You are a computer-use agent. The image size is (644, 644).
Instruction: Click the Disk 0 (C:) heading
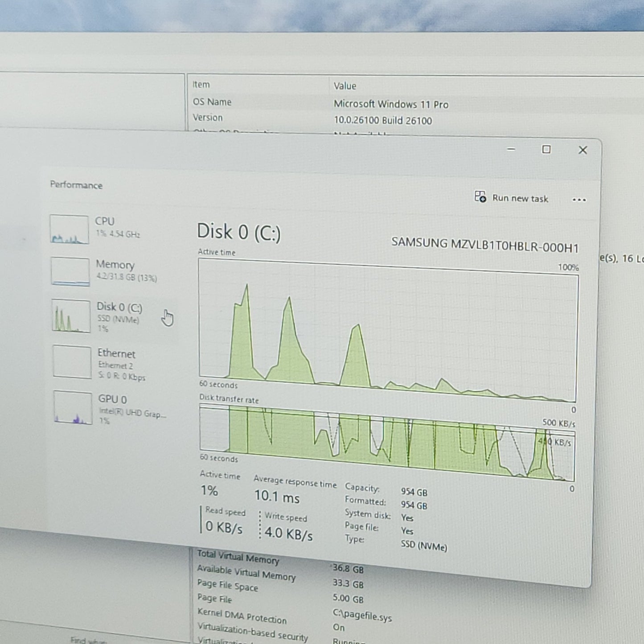(x=239, y=232)
